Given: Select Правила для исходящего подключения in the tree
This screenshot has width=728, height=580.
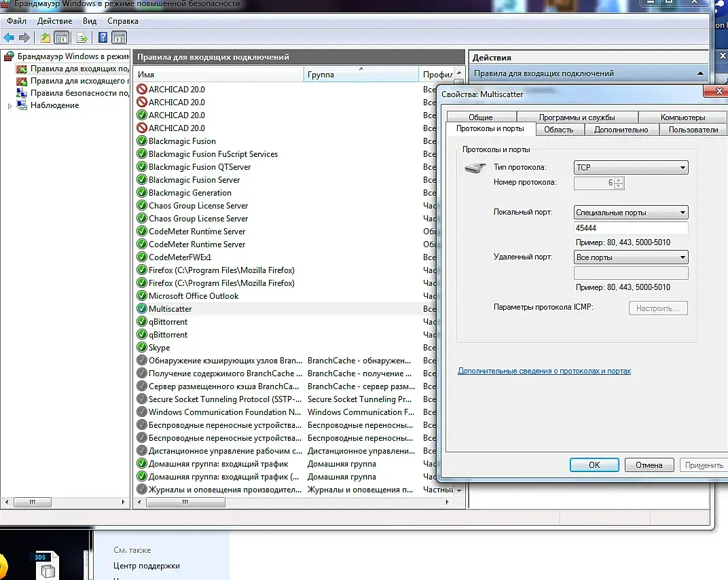Looking at the screenshot, I should (x=80, y=81).
